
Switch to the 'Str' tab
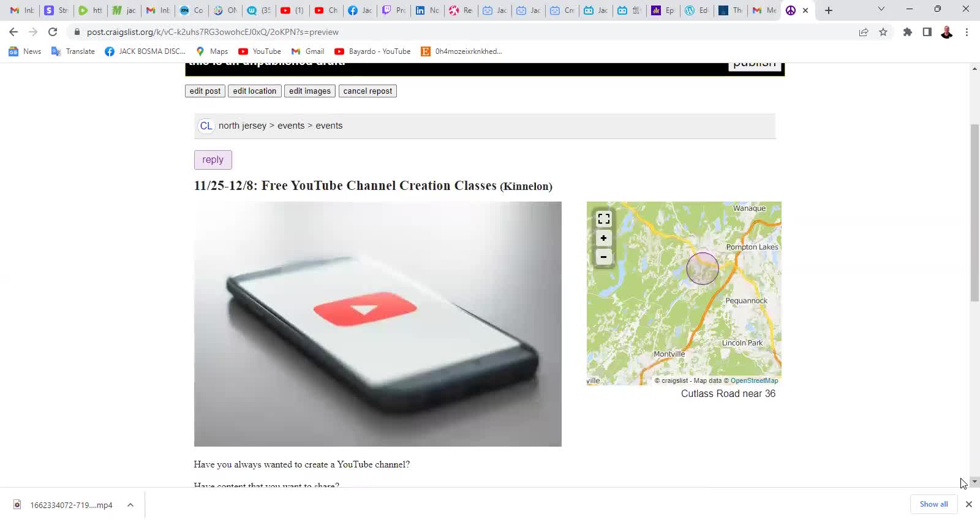pos(56,10)
